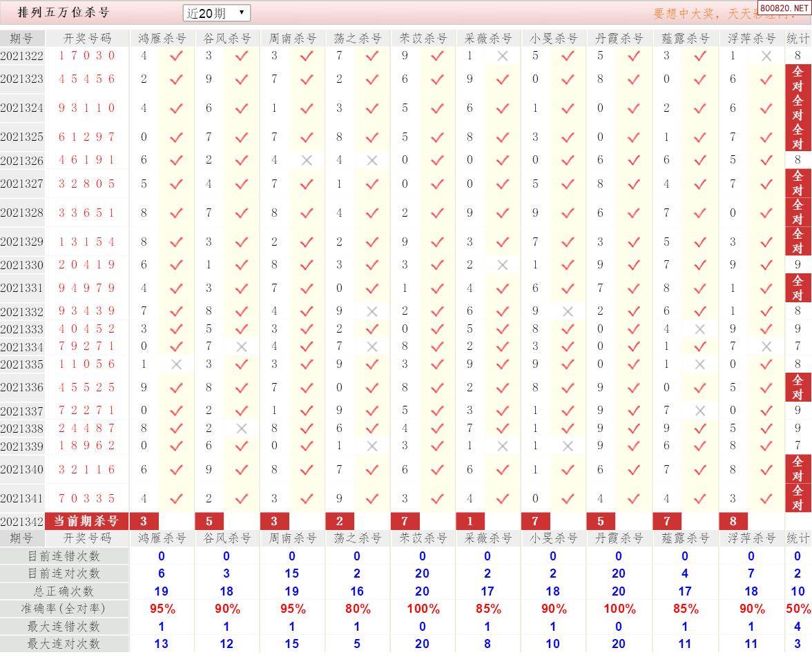Click the 100% accuracy value under 芣苡杀号
The height and width of the screenshot is (657, 812).
click(x=423, y=609)
